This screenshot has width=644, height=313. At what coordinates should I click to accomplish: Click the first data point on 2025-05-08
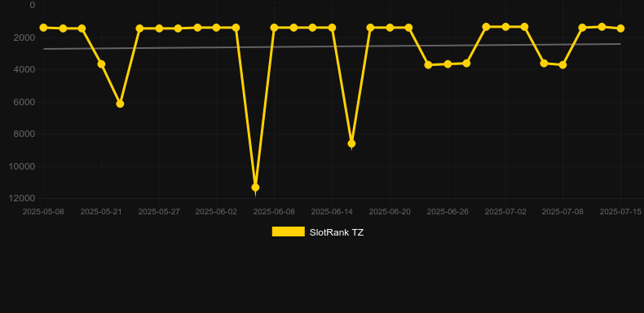(x=43, y=28)
